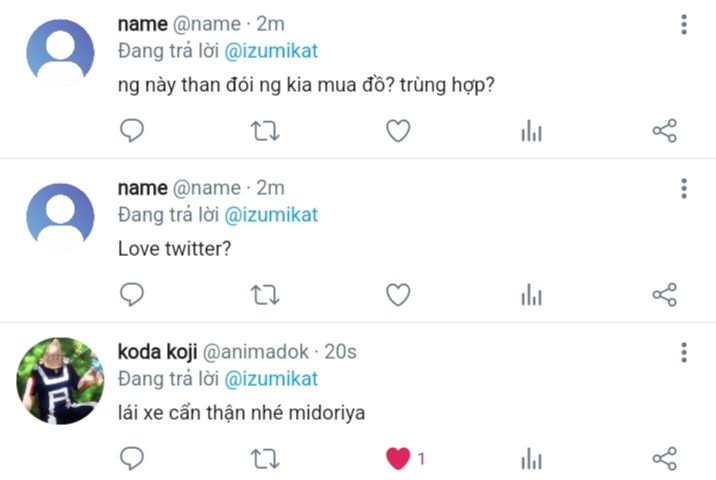Click the koda koji display name

click(x=157, y=352)
